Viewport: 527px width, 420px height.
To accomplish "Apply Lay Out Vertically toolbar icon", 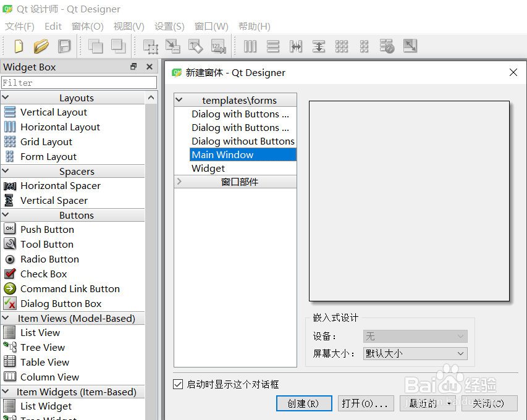I will tap(273, 46).
